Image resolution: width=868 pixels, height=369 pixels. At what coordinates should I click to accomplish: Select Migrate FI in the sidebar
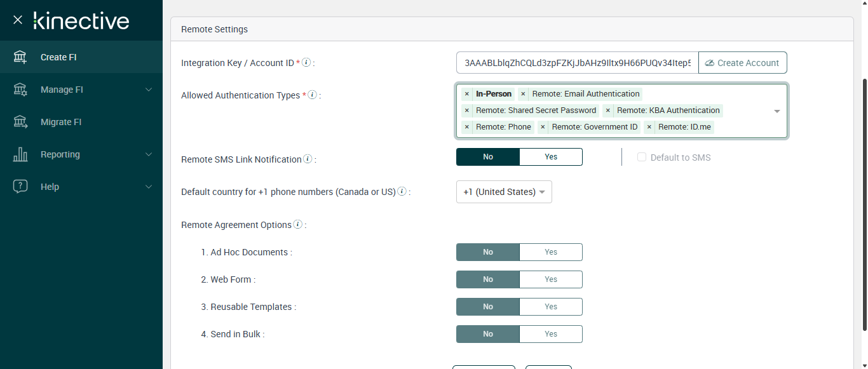point(61,122)
